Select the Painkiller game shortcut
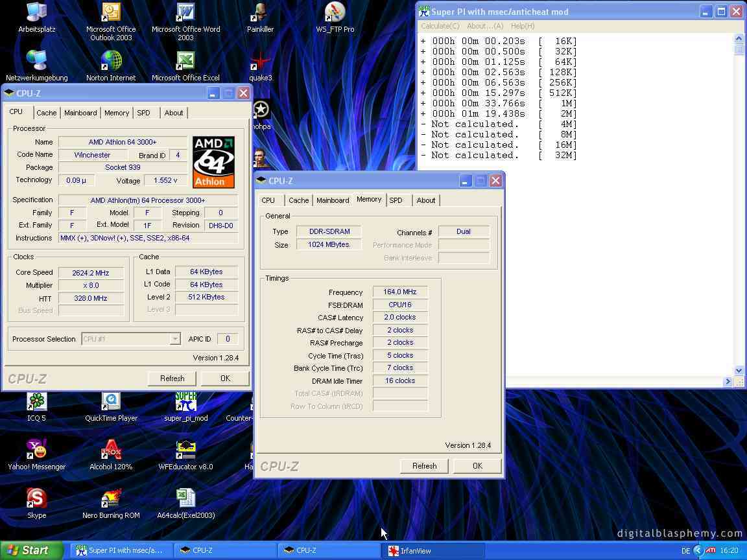 click(x=260, y=17)
